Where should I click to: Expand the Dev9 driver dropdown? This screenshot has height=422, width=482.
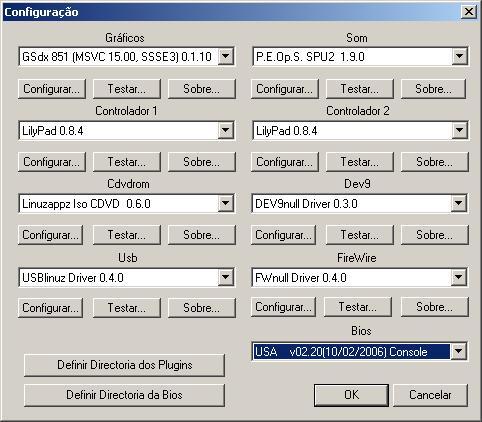coord(459,203)
